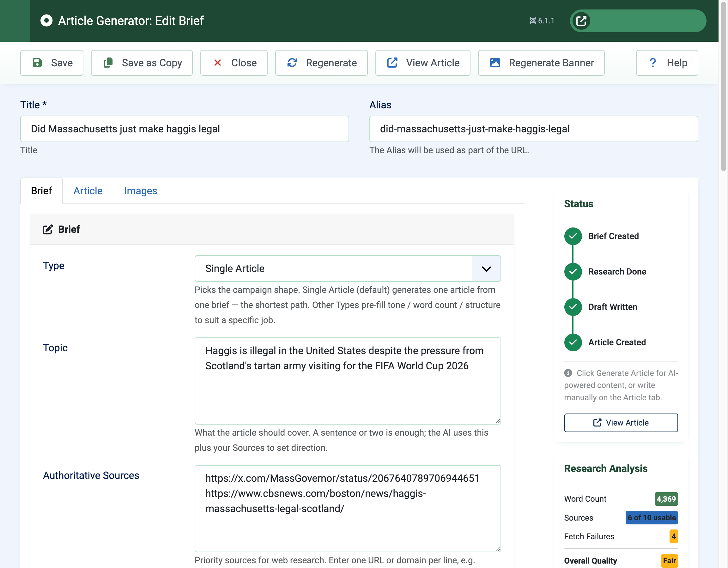Switch to the Article tab
728x568 pixels.
88,191
